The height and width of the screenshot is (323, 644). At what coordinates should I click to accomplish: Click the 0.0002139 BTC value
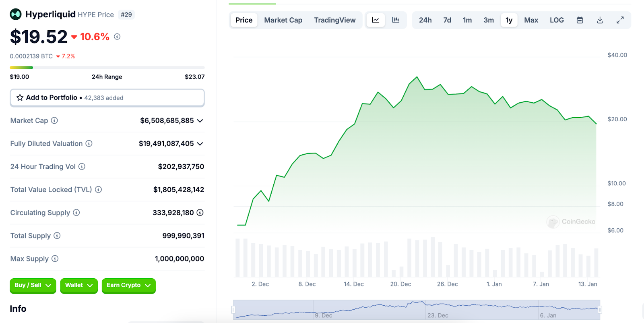31,56
